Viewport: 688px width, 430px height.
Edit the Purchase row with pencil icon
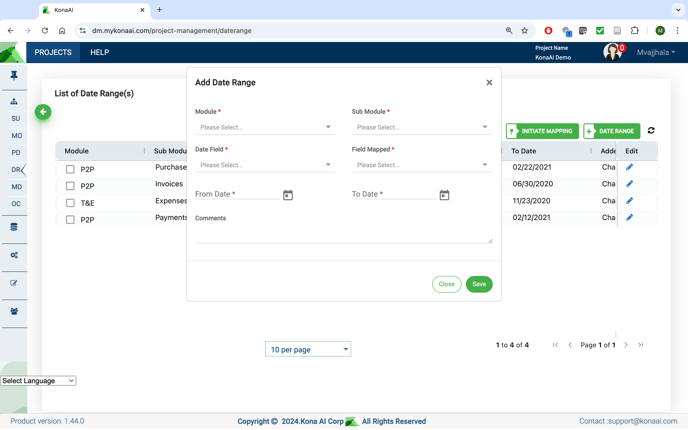point(629,168)
